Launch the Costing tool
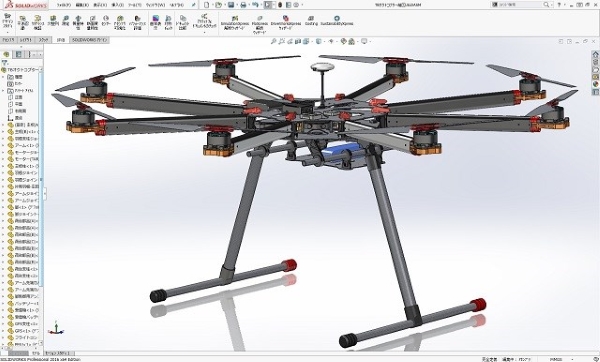This screenshot has width=600, height=362. click(311, 21)
